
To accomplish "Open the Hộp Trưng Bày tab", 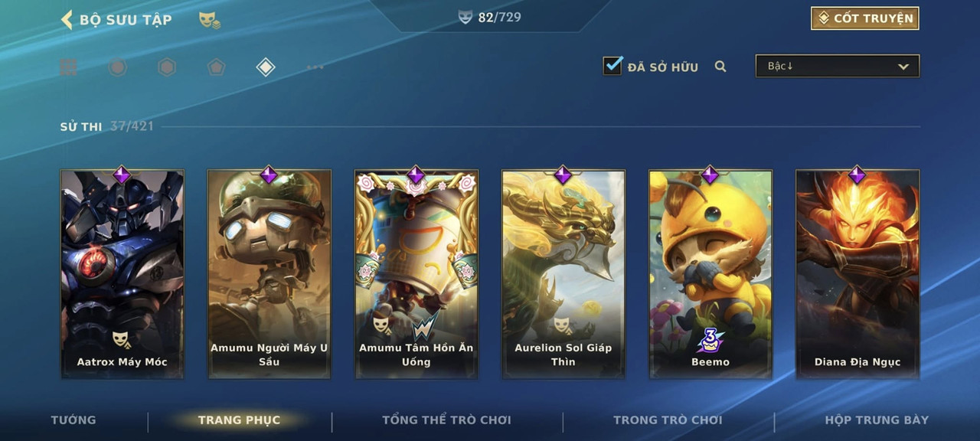I will click(x=877, y=420).
